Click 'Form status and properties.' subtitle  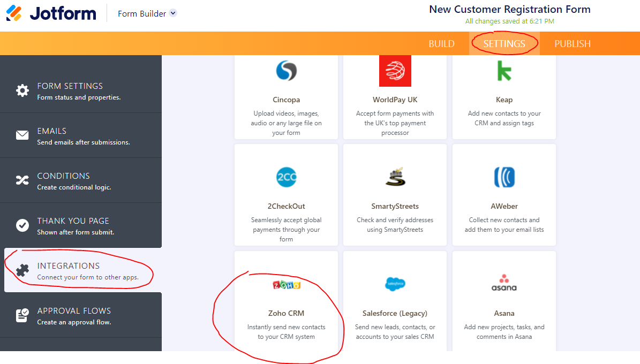[x=79, y=97]
